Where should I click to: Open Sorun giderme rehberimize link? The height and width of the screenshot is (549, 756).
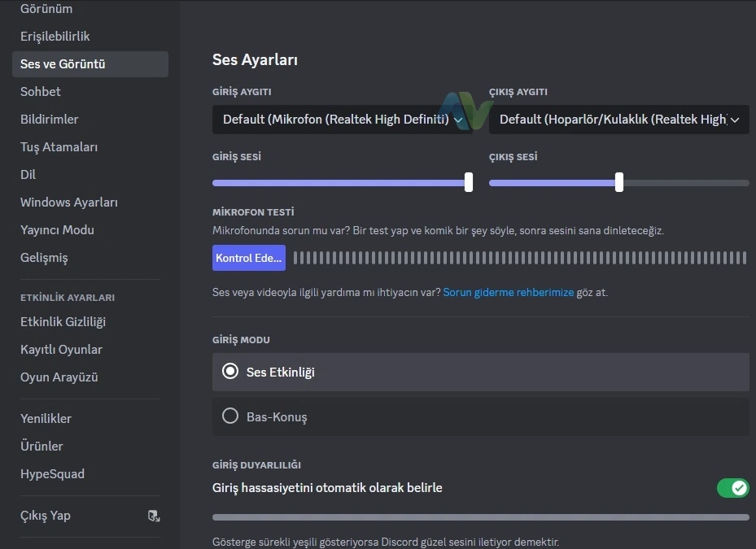point(508,293)
